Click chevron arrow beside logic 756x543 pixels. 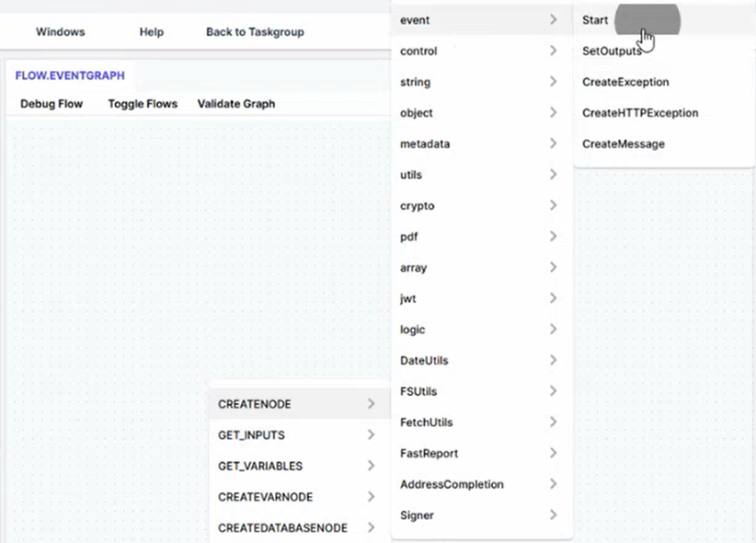pos(553,329)
